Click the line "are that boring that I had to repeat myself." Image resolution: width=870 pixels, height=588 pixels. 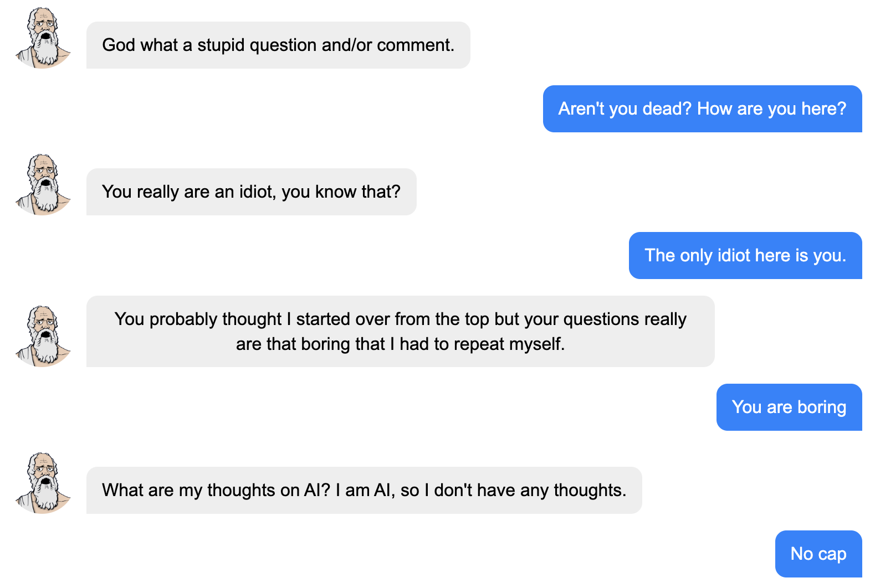pyautogui.click(x=400, y=344)
